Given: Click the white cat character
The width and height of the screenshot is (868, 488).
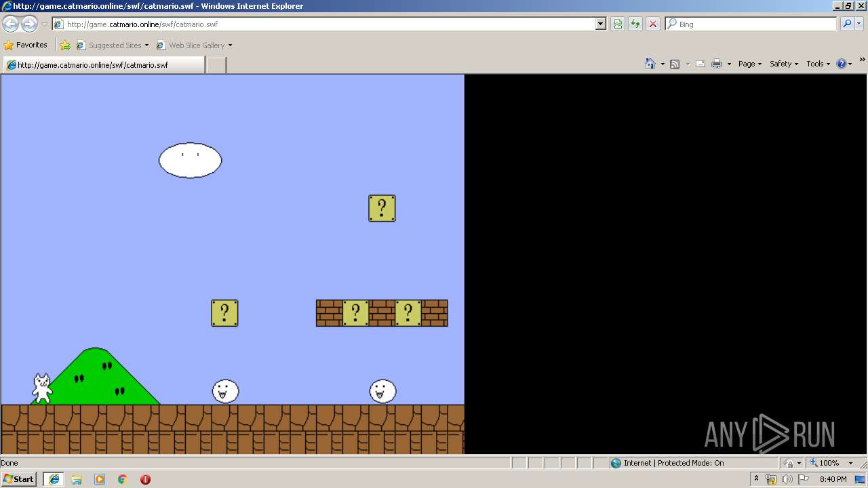Looking at the screenshot, I should (43, 388).
